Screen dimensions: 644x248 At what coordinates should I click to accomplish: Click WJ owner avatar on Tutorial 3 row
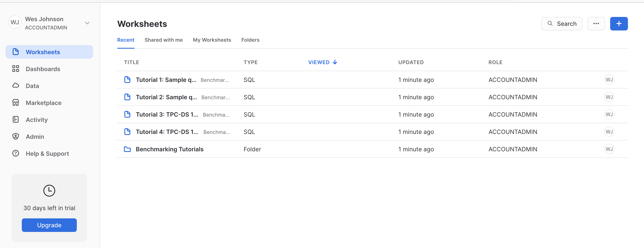click(609, 114)
